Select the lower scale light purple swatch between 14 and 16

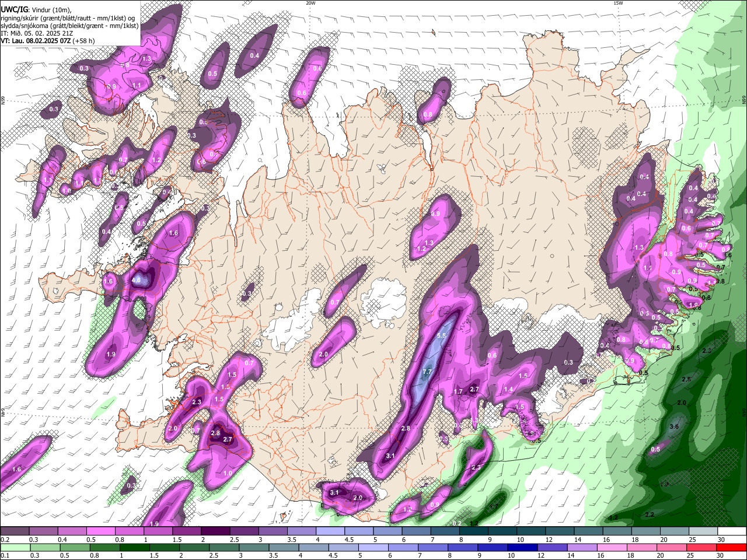[x=582, y=547]
